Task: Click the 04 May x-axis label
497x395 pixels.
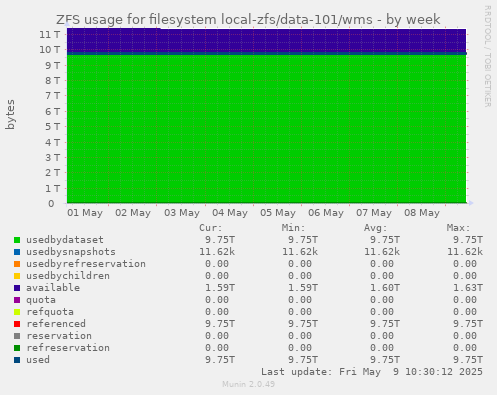Action: coord(230,213)
